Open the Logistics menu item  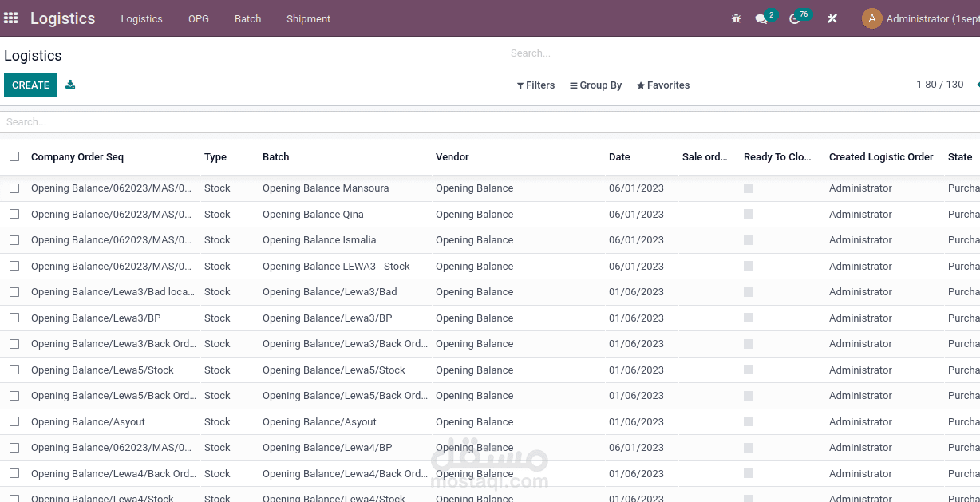point(141,18)
